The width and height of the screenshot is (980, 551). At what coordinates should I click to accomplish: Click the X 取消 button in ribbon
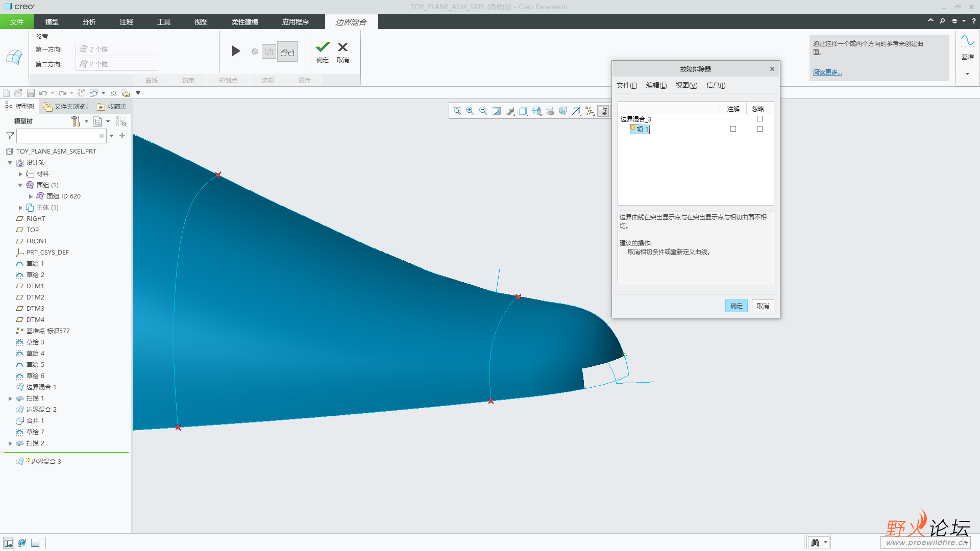[x=343, y=52]
